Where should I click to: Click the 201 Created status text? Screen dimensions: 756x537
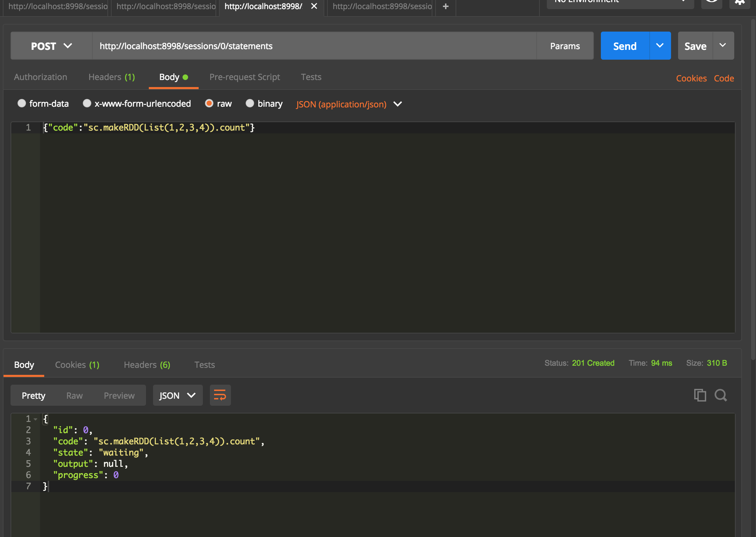pos(593,363)
